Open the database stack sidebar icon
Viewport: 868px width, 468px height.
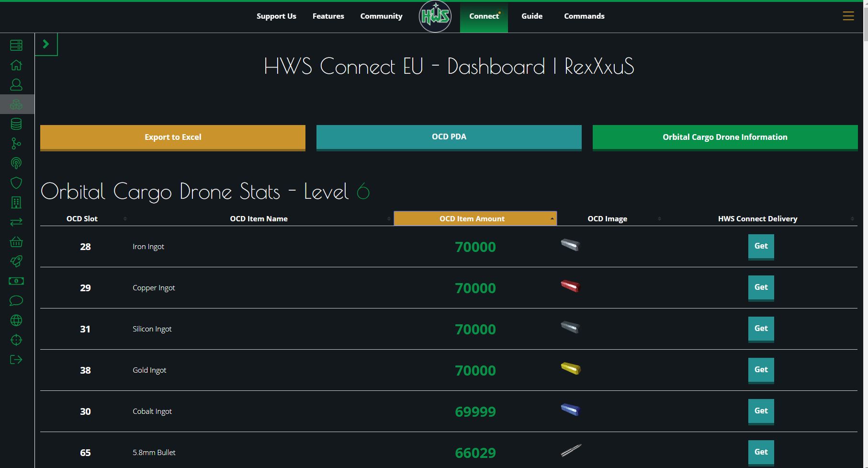(16, 124)
